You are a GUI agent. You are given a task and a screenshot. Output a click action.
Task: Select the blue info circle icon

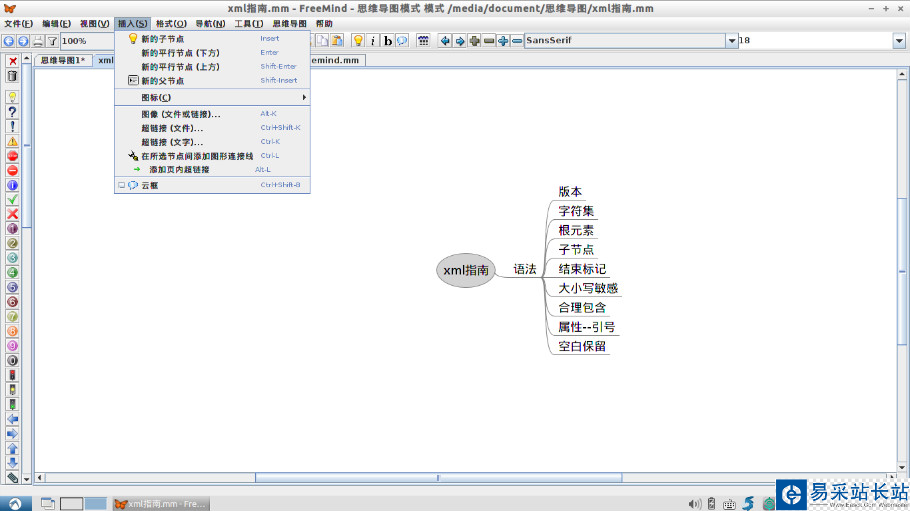tap(12, 185)
